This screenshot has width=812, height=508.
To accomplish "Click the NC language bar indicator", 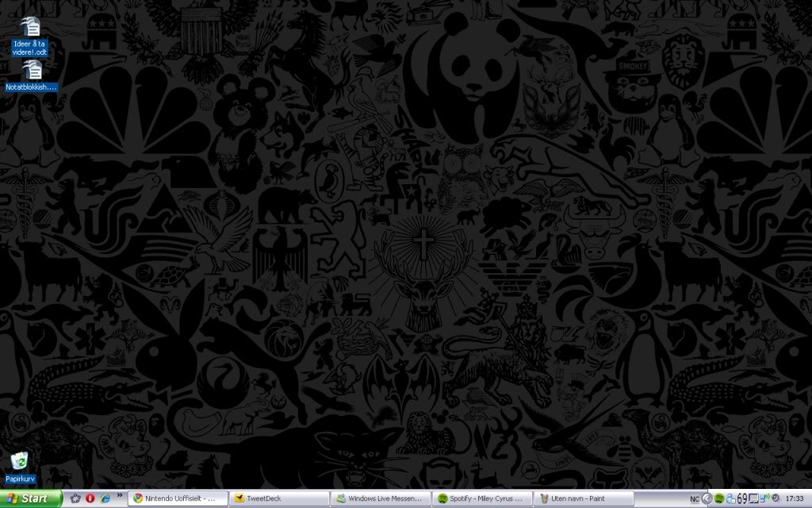I will coord(695,499).
